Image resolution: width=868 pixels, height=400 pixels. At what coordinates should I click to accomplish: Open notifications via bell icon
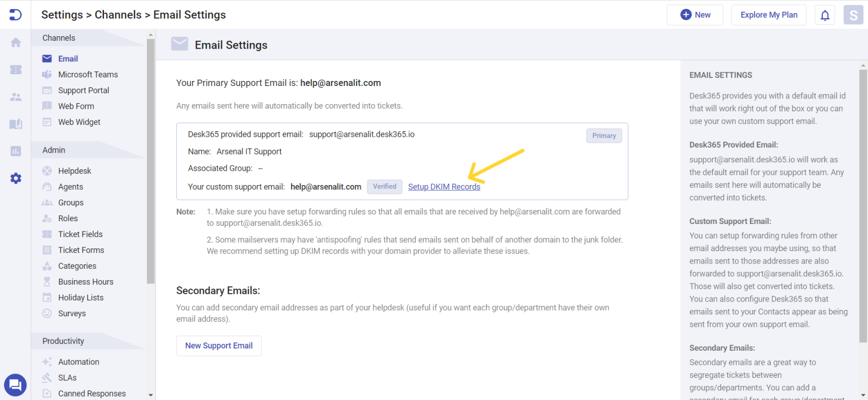[x=824, y=15]
